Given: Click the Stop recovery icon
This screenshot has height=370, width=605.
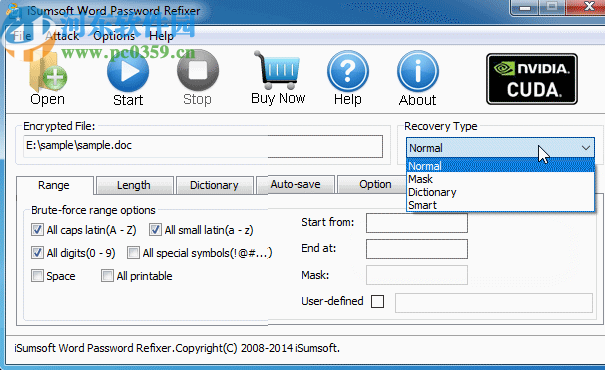Looking at the screenshot, I should [x=198, y=79].
